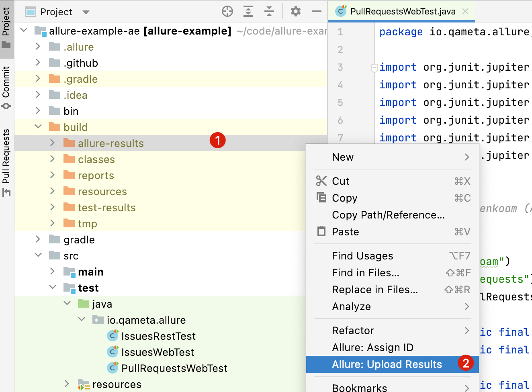This screenshot has height=392, width=532.
Task: Toggle the Project tool window sidebar button
Action: [x=6, y=28]
